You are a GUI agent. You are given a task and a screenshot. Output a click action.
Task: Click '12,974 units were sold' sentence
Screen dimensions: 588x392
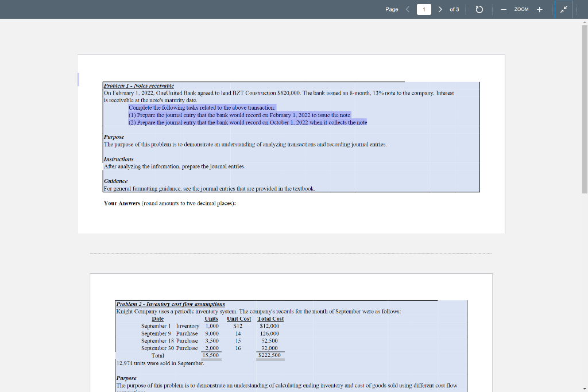pos(161,363)
